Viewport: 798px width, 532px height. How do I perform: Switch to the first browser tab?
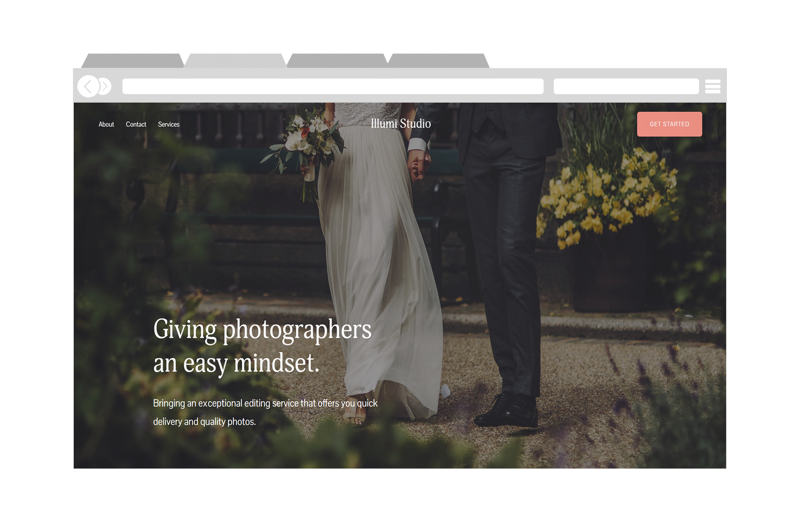[x=133, y=61]
